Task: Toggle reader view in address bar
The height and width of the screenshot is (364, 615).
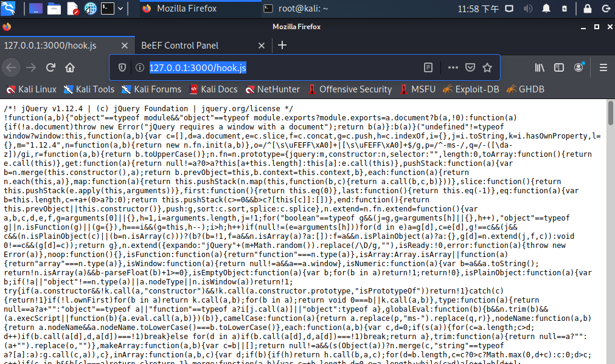Action: [x=428, y=68]
